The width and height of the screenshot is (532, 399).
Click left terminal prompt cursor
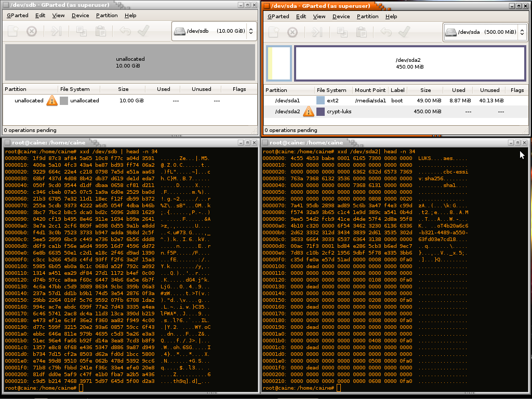81,388
